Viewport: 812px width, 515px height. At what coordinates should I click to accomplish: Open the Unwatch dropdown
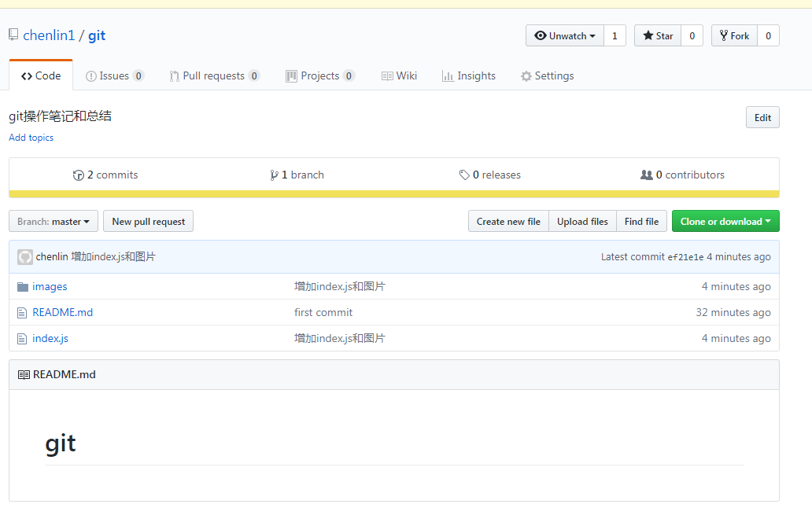click(x=565, y=35)
